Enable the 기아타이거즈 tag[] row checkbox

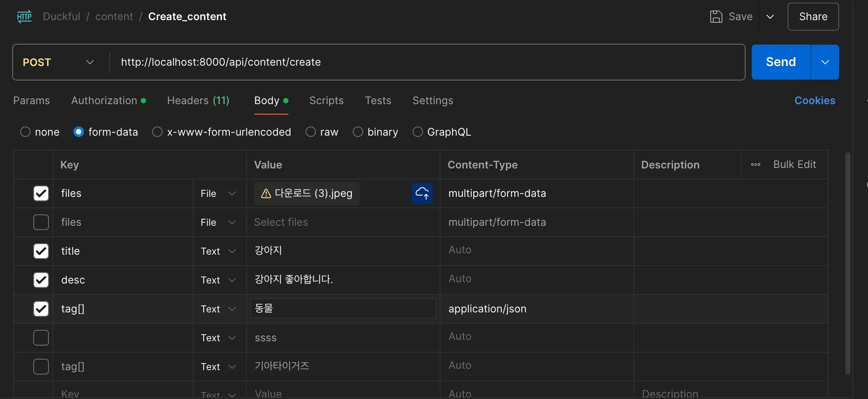coord(41,367)
